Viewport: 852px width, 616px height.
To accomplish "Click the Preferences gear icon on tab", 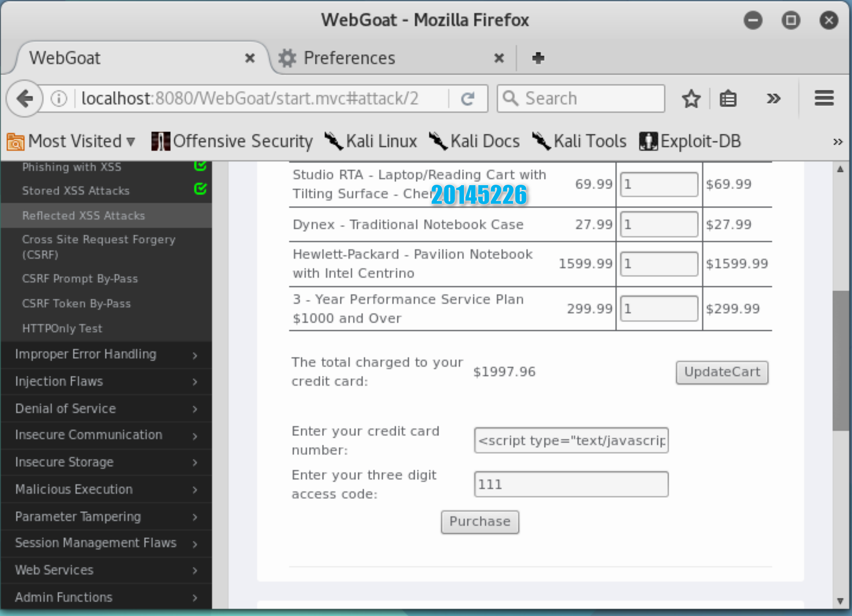I will (287, 58).
